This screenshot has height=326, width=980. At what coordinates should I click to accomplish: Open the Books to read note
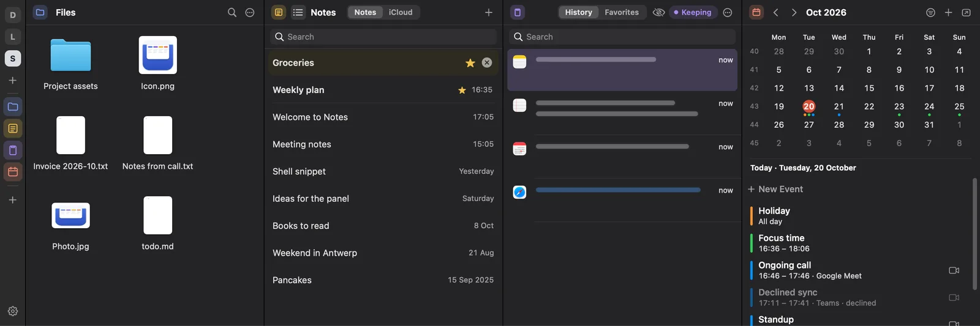coord(383,226)
